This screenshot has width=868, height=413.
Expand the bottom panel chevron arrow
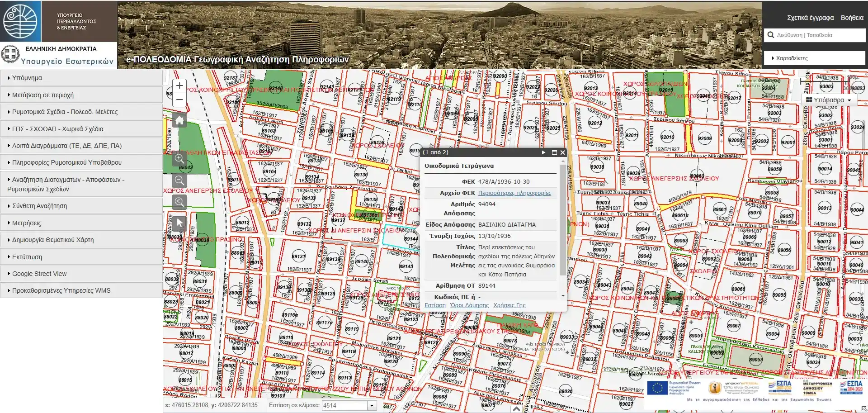[516, 408]
